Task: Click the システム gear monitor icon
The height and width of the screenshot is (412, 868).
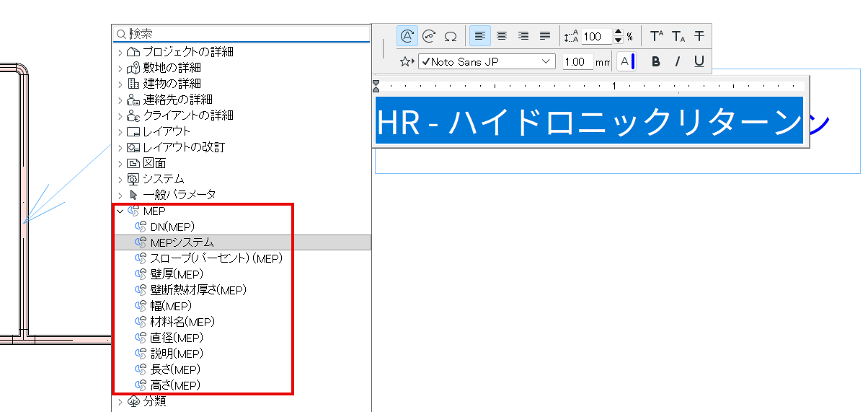Action: click(x=133, y=179)
